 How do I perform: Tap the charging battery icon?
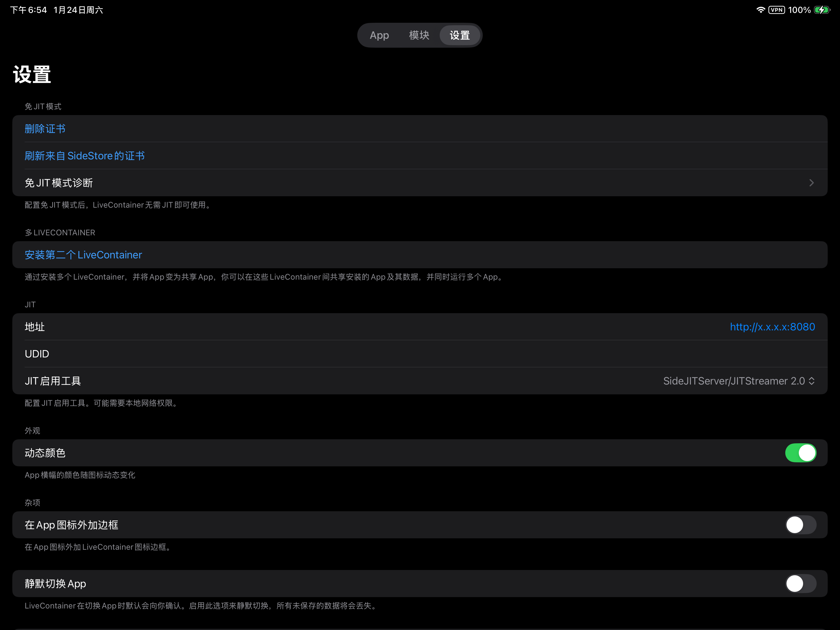(x=822, y=10)
